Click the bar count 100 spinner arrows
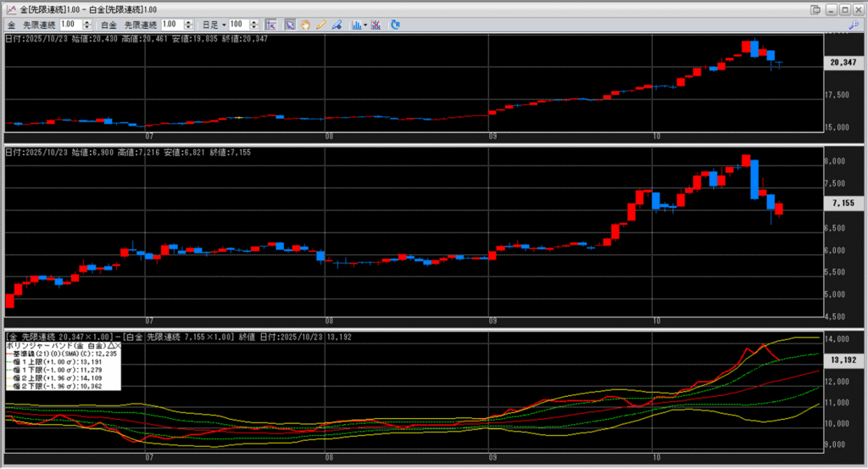 coord(256,25)
